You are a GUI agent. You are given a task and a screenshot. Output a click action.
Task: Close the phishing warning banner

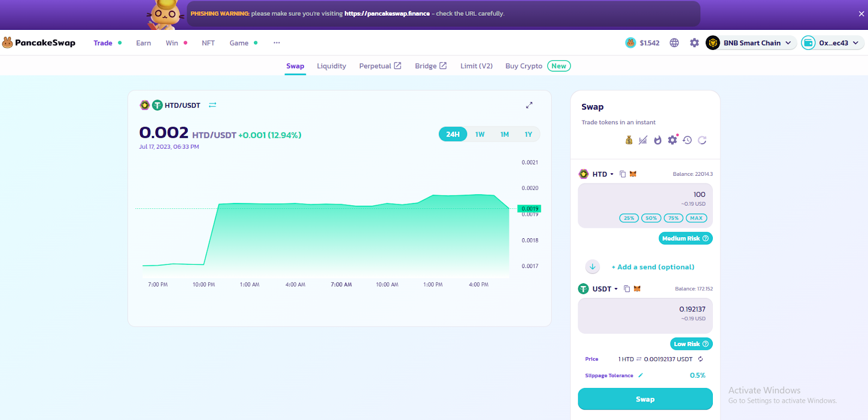point(861,14)
